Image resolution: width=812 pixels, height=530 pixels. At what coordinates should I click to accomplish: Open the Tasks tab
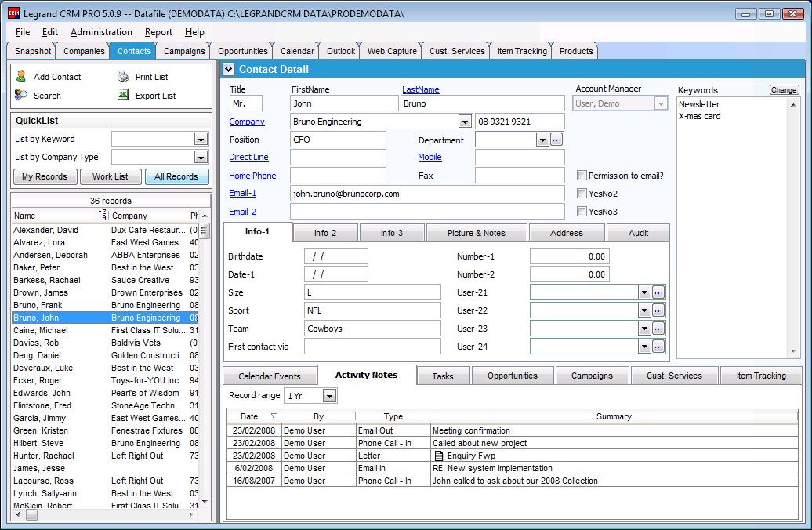443,376
